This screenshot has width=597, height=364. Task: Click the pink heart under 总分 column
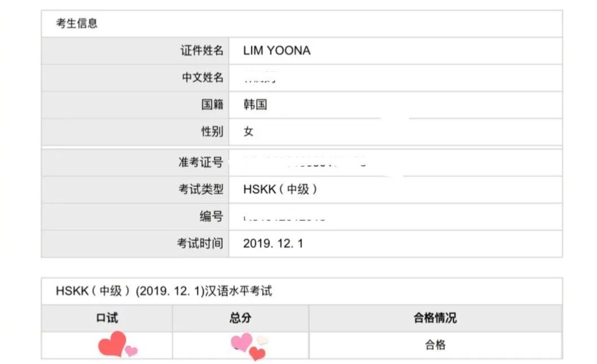click(x=242, y=342)
